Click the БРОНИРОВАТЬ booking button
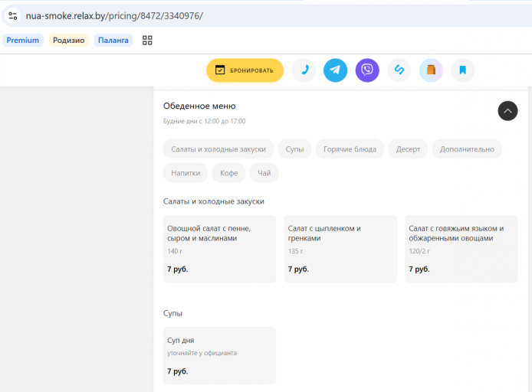Screen dimensions: 532x392 (x=245, y=70)
